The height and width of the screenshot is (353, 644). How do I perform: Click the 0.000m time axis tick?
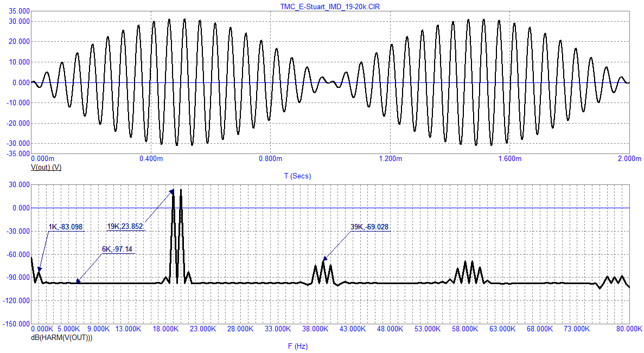[x=43, y=158]
